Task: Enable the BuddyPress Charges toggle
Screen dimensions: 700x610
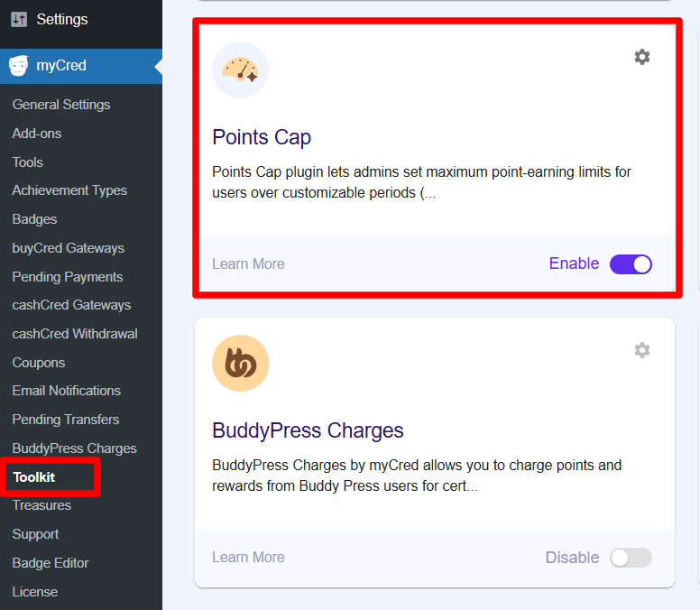Action: pyautogui.click(x=631, y=558)
